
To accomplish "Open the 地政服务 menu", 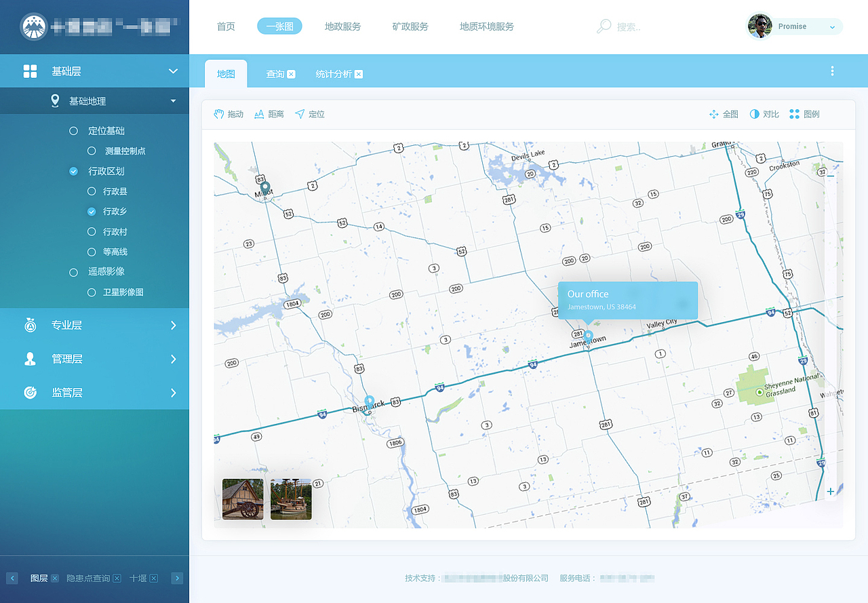I will (x=342, y=26).
